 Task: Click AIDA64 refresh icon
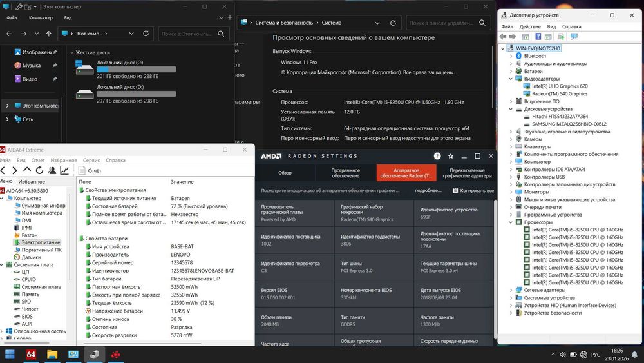coord(39,170)
